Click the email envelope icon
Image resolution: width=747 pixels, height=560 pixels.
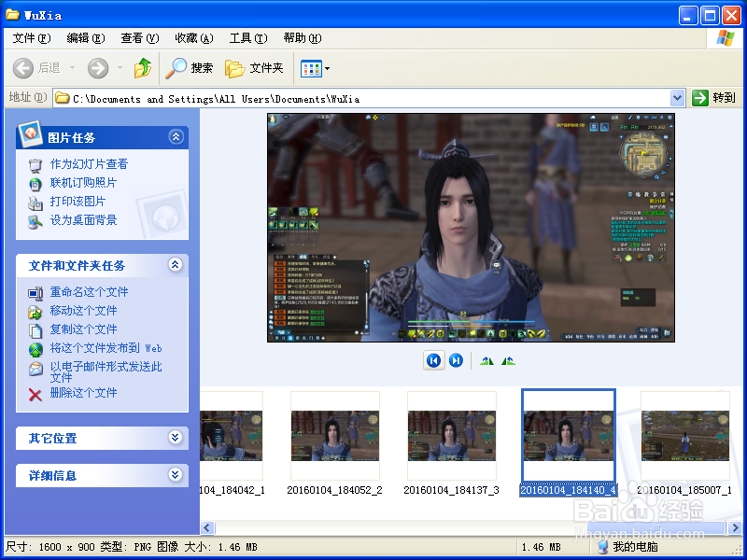tap(35, 369)
